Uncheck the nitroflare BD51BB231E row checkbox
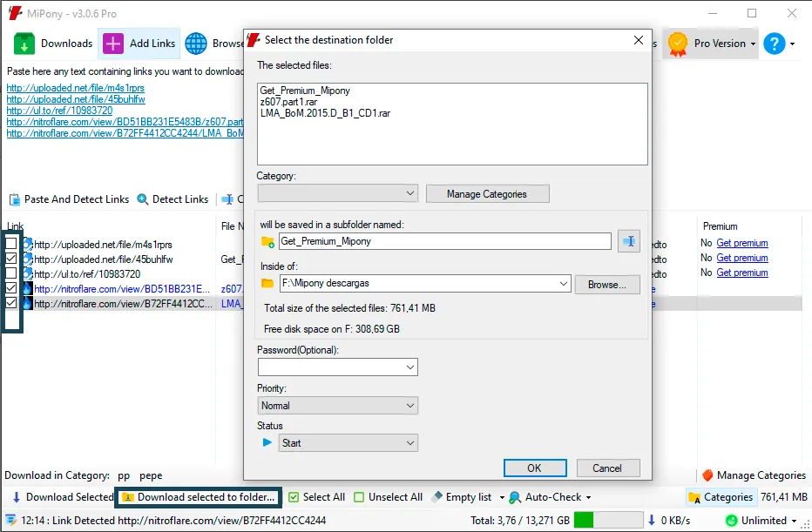 pos(10,287)
